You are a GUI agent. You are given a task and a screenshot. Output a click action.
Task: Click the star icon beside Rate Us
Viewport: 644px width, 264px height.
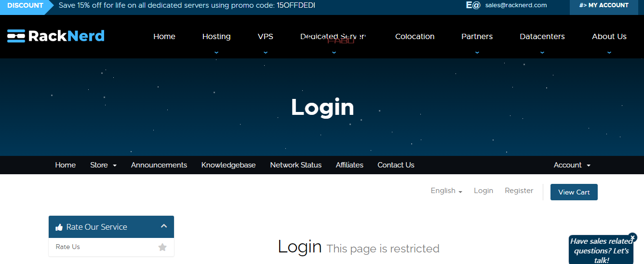tap(162, 247)
